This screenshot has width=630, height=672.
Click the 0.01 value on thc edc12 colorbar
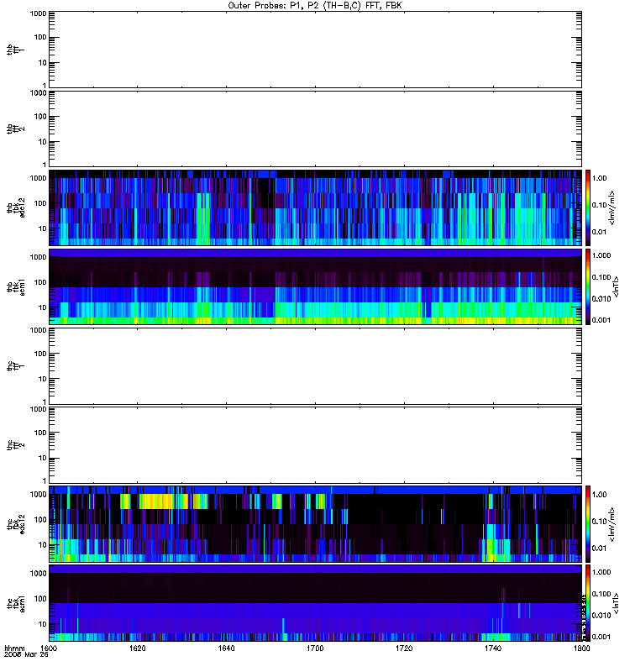[599, 549]
